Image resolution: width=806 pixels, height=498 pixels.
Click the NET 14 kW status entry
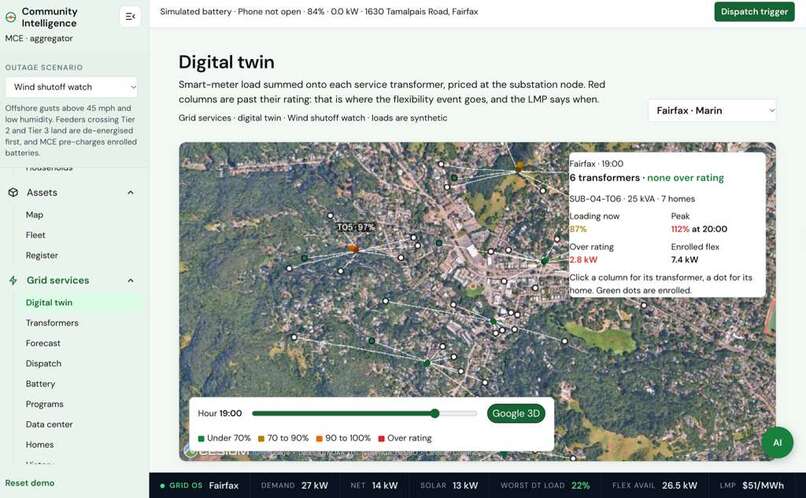[x=374, y=485]
